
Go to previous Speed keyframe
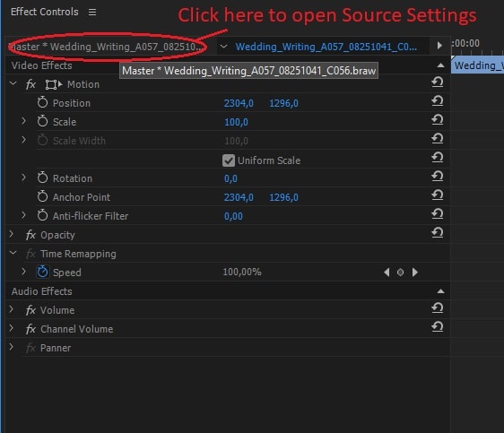coord(387,273)
